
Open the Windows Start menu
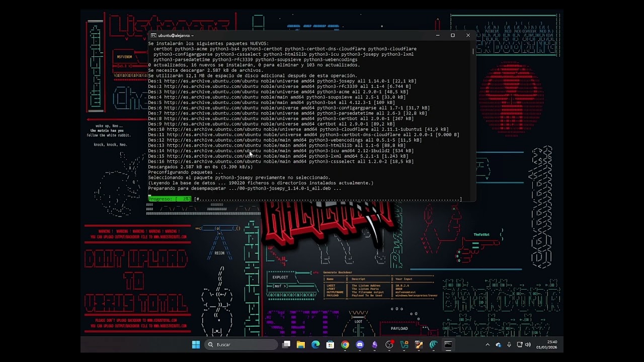pos(196,344)
